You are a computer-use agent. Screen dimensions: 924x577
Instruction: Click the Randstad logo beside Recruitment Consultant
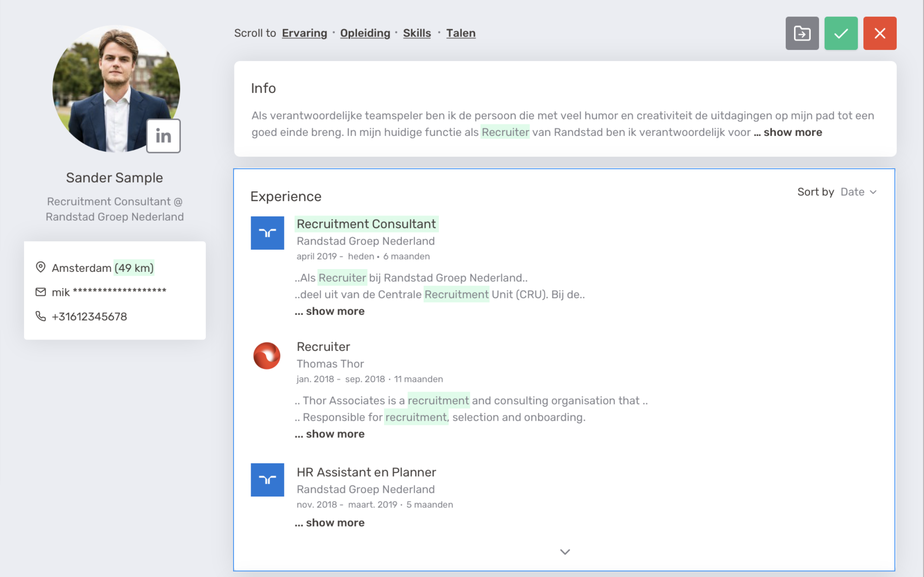click(267, 233)
